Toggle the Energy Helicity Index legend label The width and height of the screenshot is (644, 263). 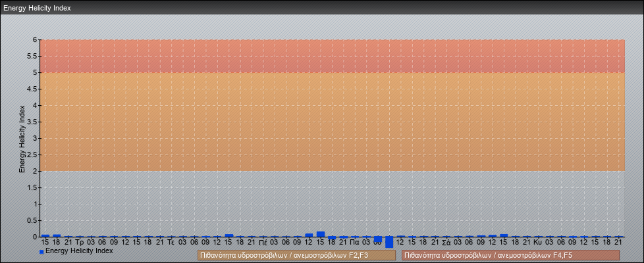coord(79,251)
